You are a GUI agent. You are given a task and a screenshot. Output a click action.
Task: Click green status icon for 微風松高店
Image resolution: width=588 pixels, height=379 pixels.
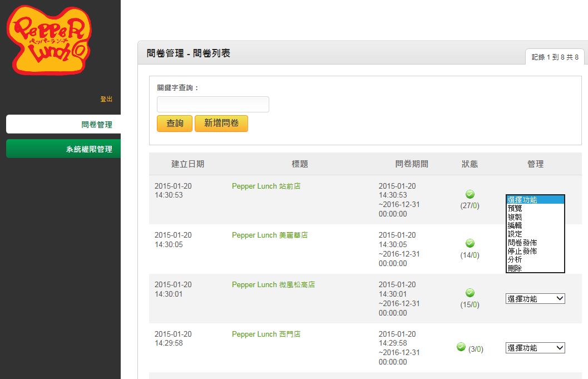click(x=470, y=293)
